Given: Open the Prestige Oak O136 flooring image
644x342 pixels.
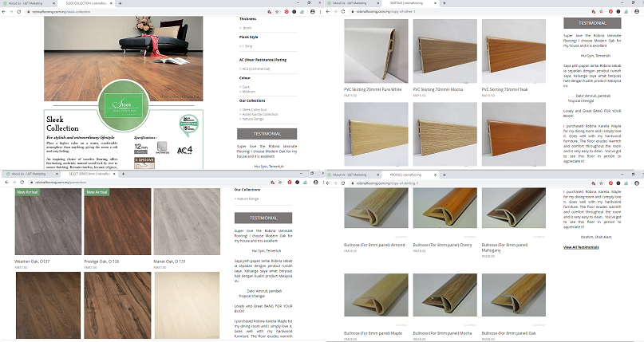Looking at the screenshot, I should (117, 222).
